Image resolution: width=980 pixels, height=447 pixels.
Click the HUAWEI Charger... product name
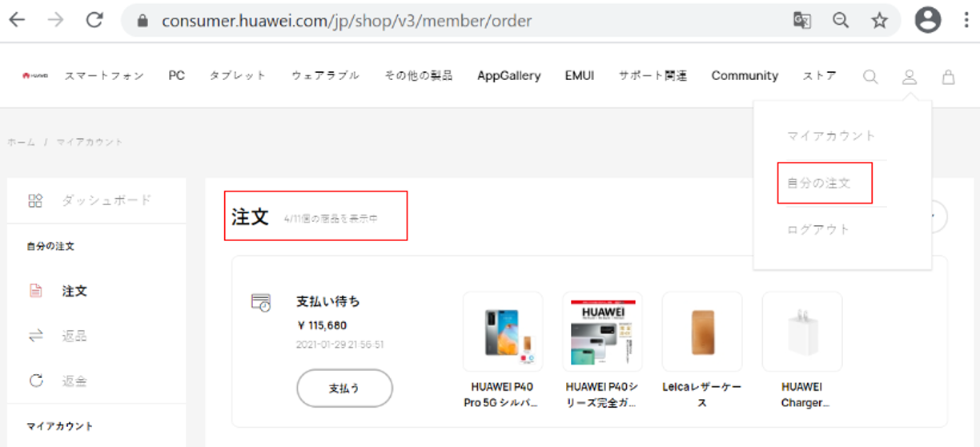click(802, 395)
